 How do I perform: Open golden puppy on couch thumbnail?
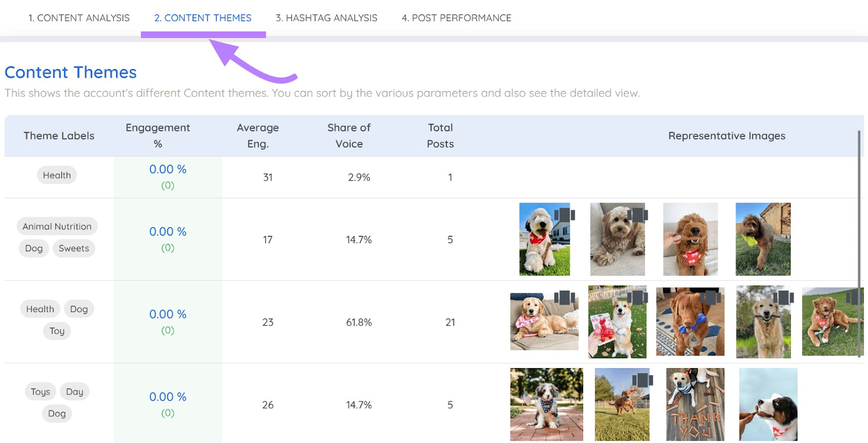(x=544, y=321)
